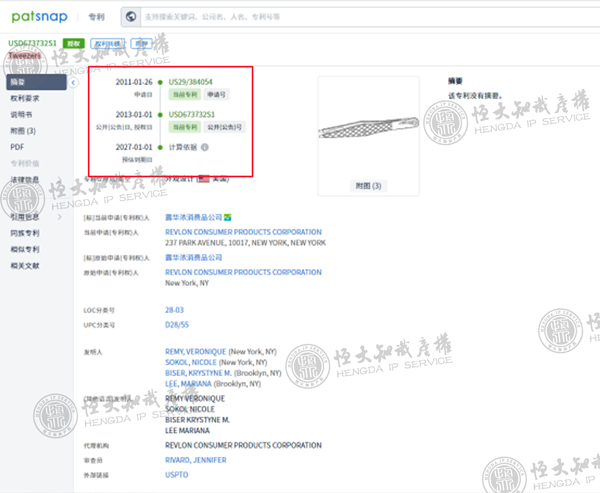Open the 同族专利 sidebar item
Viewport: 600px width, 493px height.
pyautogui.click(x=25, y=233)
